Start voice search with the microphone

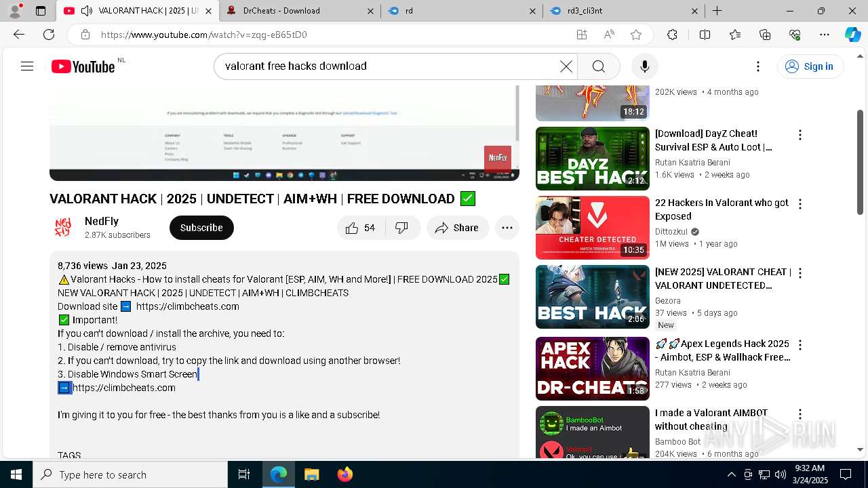pos(644,66)
